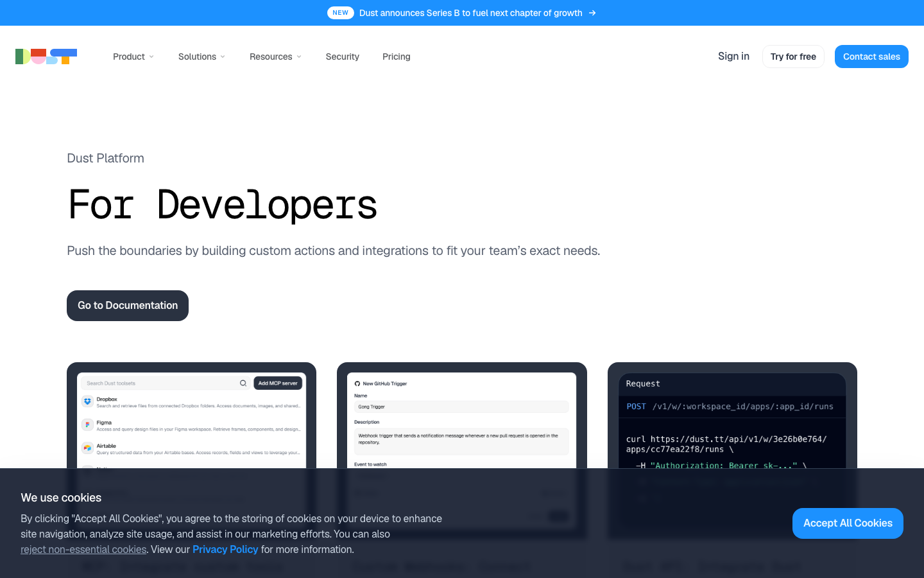Click the Dust logo in header
The height and width of the screenshot is (578, 924).
(x=46, y=57)
